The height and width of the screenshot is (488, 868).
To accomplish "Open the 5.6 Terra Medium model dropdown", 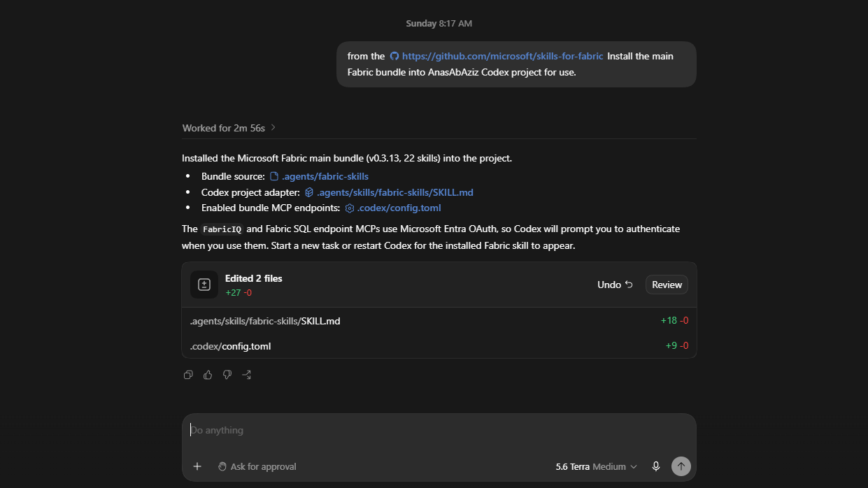I will 597,466.
